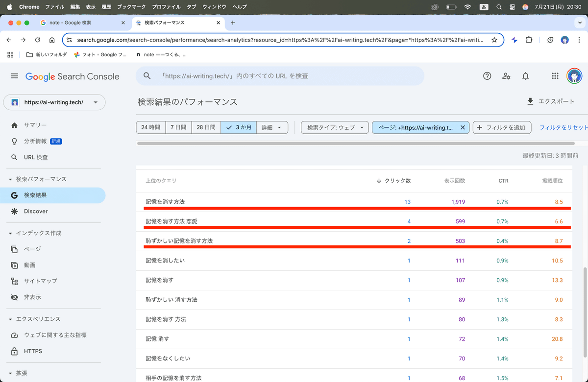This screenshot has height=382, width=588.
Task: Open the ウィンドウ menu
Action: 214,7
